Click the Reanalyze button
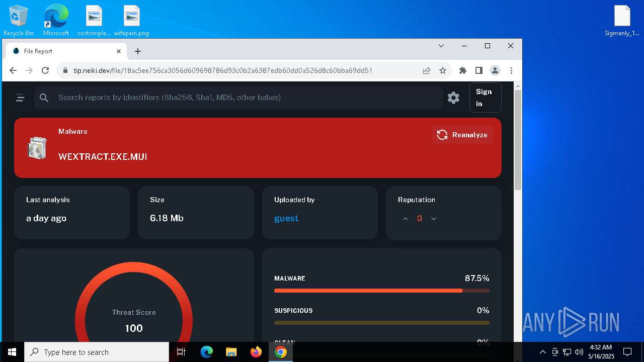Screen dimensions: 644x362 (x=462, y=135)
